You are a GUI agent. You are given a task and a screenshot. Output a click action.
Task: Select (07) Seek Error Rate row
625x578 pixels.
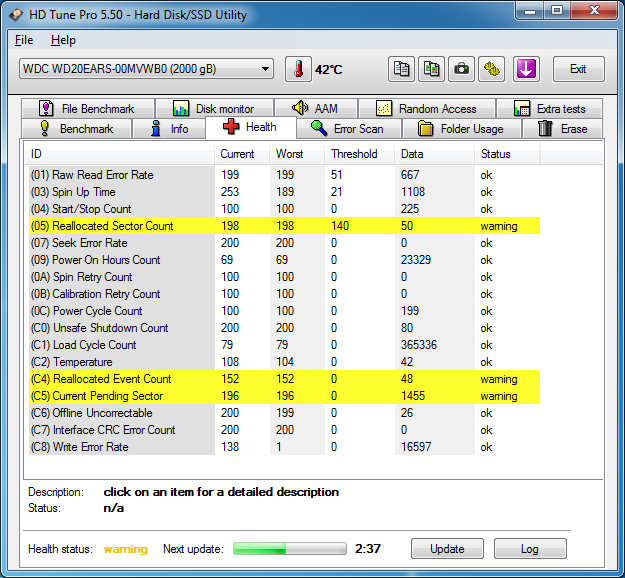(x=285, y=243)
